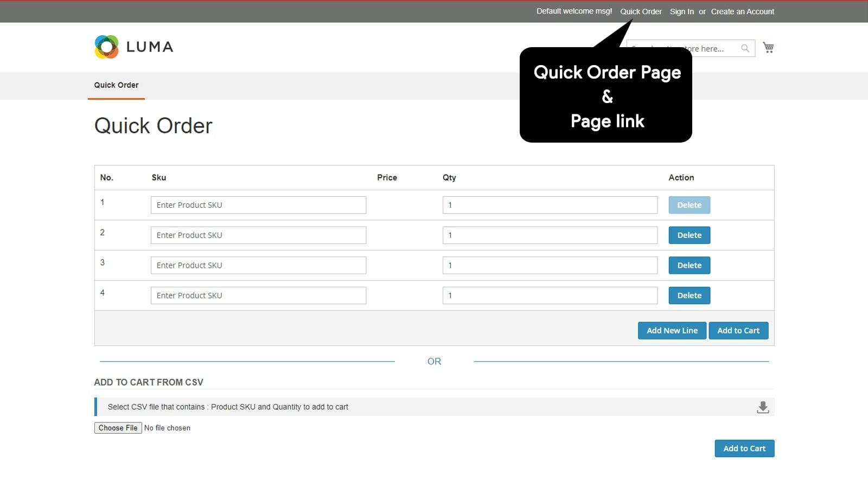The width and height of the screenshot is (868, 488).
Task: Click Add New Line button
Action: point(672,331)
